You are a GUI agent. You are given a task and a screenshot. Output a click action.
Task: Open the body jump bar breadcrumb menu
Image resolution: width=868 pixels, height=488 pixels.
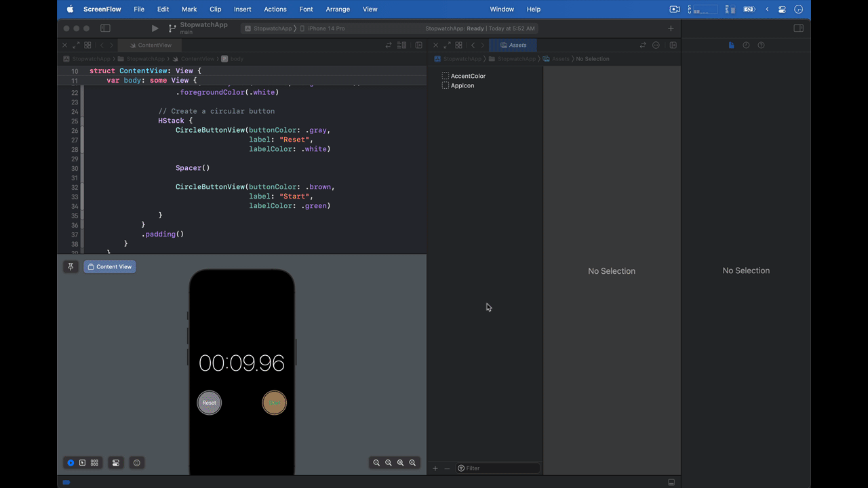(237, 59)
